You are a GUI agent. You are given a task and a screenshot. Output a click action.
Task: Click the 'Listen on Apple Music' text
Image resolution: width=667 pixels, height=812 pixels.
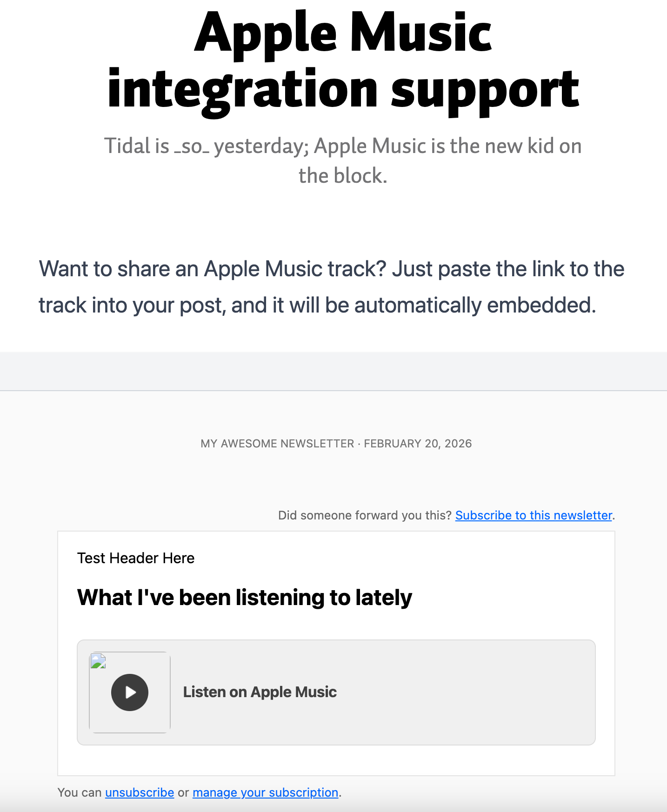tap(260, 692)
